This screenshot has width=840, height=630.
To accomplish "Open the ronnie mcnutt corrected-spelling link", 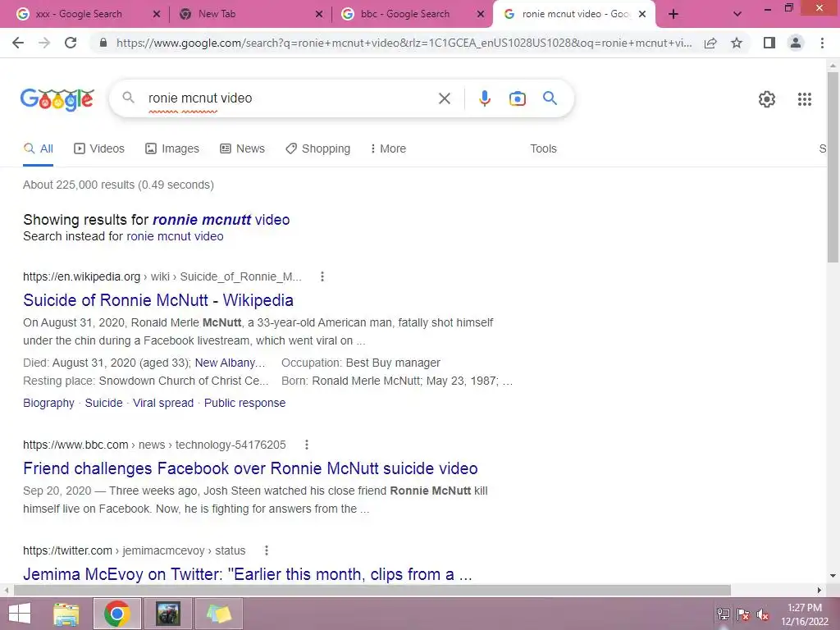I will 221,220.
